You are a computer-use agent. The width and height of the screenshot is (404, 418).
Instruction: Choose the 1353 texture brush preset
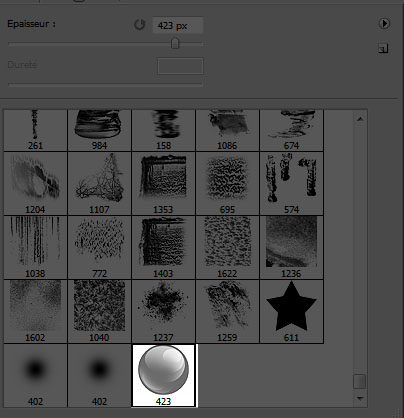pos(163,183)
